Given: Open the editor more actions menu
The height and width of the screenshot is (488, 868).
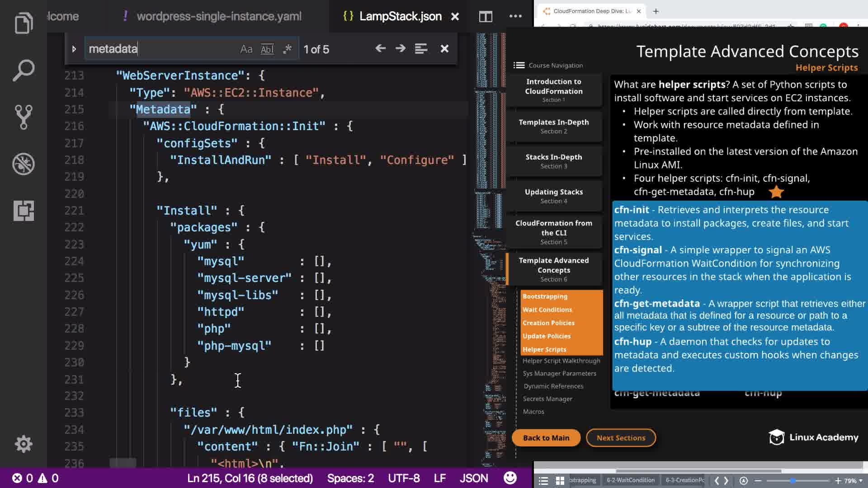Looking at the screenshot, I should pyautogui.click(x=515, y=16).
